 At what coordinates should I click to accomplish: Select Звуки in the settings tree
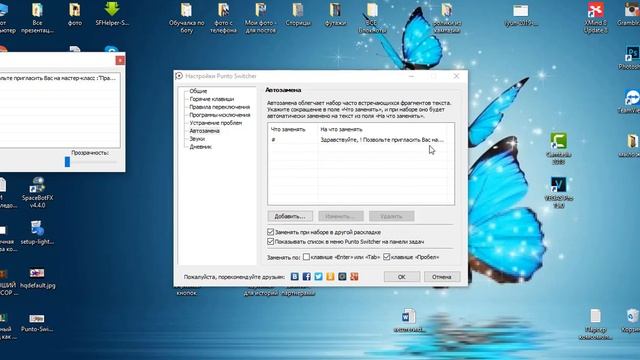coord(197,139)
